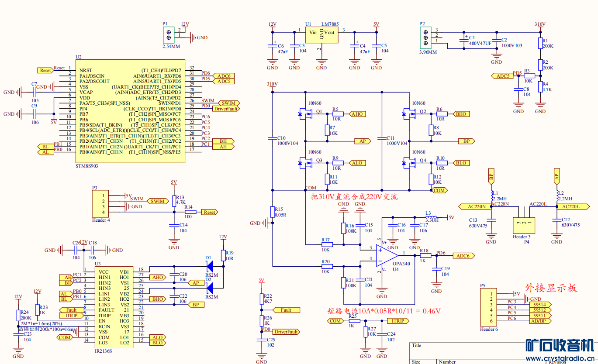Select the DriverFault port below R26
This screenshot has width=598, height=364.
tap(286, 332)
